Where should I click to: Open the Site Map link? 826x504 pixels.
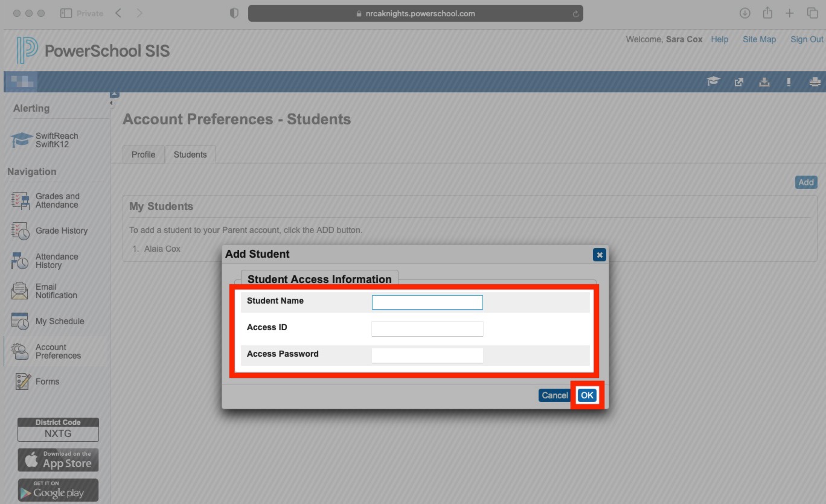[759, 39]
